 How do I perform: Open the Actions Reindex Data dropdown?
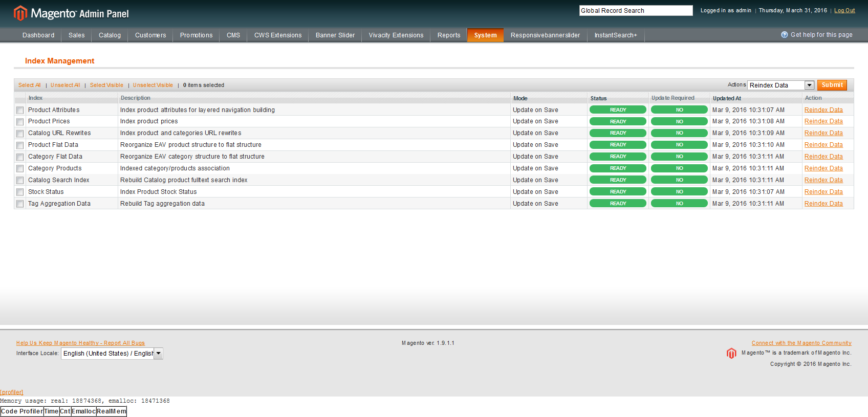click(780, 85)
